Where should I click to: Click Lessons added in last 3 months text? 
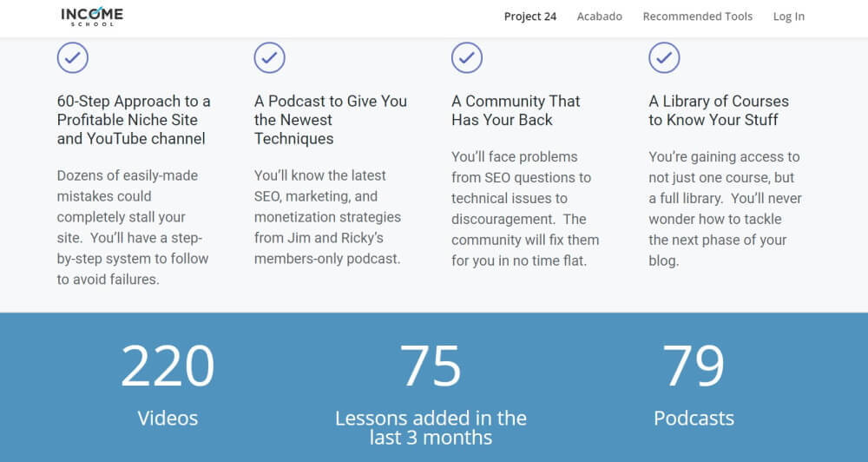(431, 427)
